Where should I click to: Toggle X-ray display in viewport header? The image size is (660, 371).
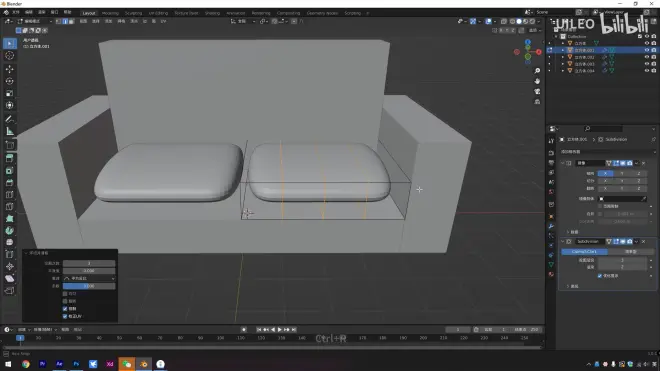pyautogui.click(x=504, y=21)
